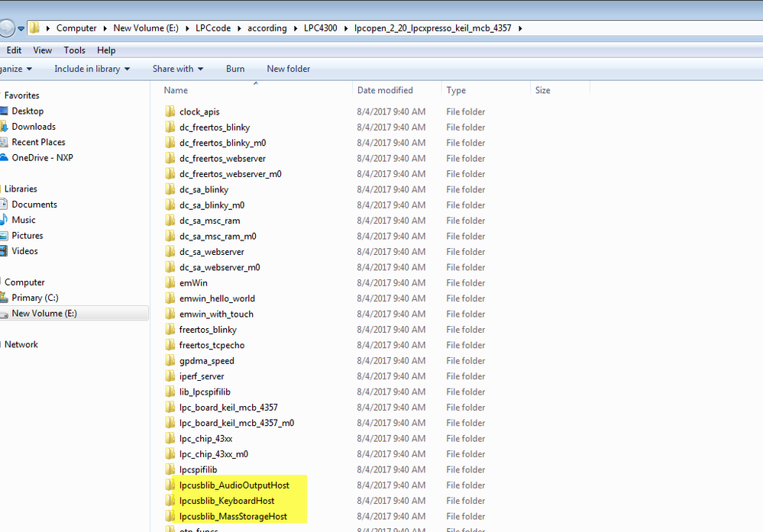Select lpc_chip_43xx folder icon
Screen dimensions: 763x532
[x=170, y=438]
